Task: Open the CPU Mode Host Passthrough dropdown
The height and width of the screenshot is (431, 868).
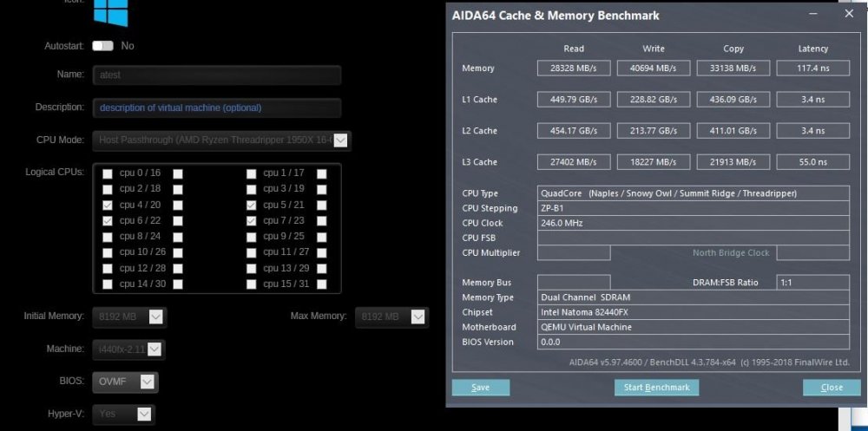Action: coord(222,140)
